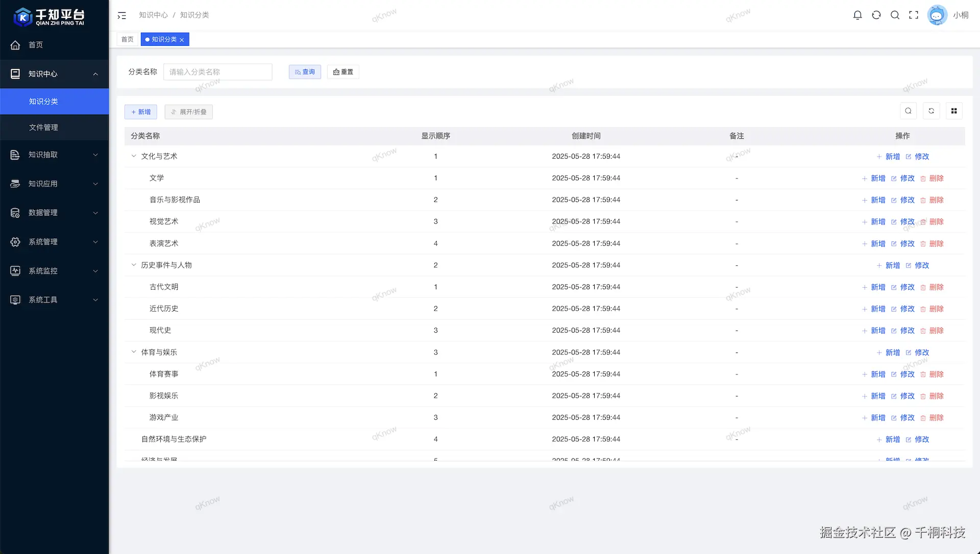The width and height of the screenshot is (980, 554).
Task: Collapse the 文化与艺术 tree row
Action: (x=134, y=156)
